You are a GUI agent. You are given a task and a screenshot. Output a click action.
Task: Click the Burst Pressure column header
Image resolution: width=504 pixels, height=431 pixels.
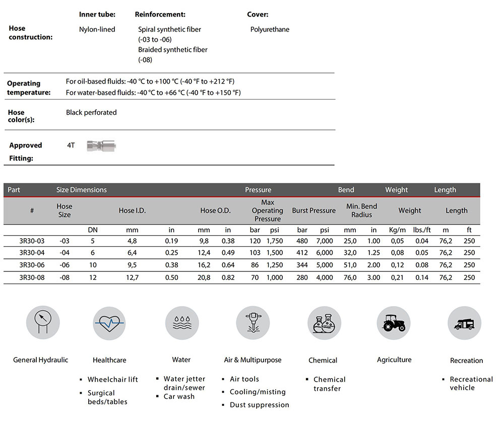pos(313,210)
